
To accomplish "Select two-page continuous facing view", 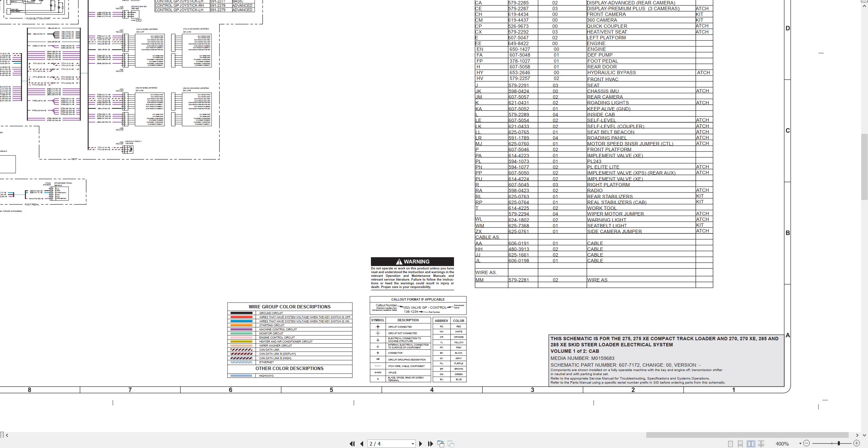I will (x=761, y=444).
